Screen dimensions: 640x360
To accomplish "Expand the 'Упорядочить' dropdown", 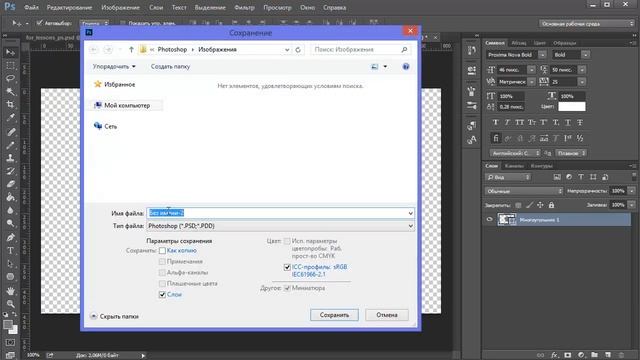I will click(x=114, y=67).
